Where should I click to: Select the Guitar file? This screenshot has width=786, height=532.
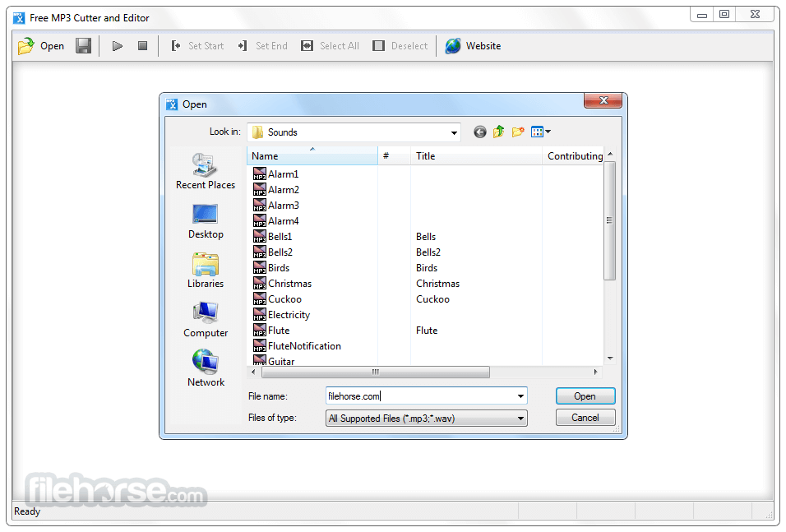[x=281, y=361]
